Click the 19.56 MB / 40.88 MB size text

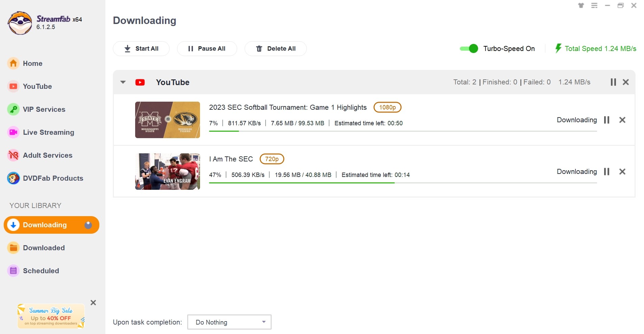click(x=303, y=175)
